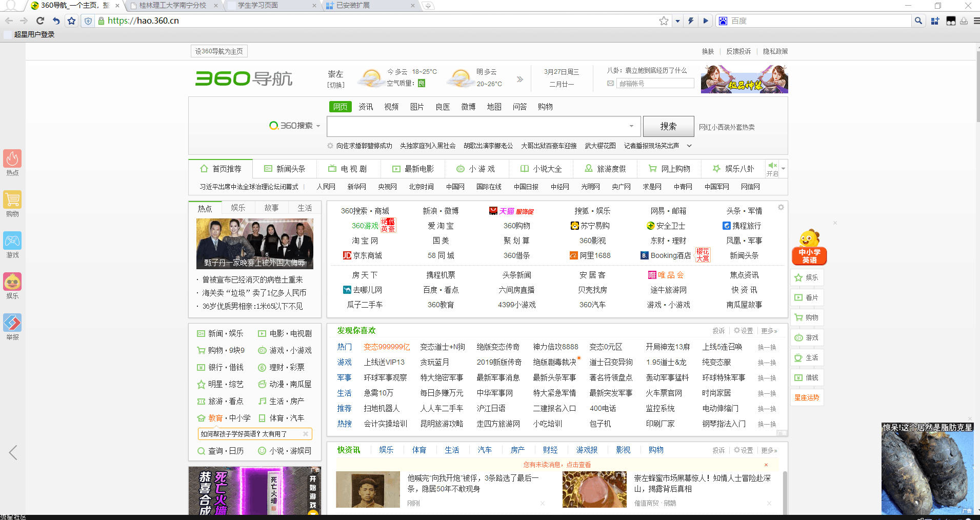This screenshot has width=980, height=520.
Task: Open 星座运势 in right sidebar
Action: point(807,397)
